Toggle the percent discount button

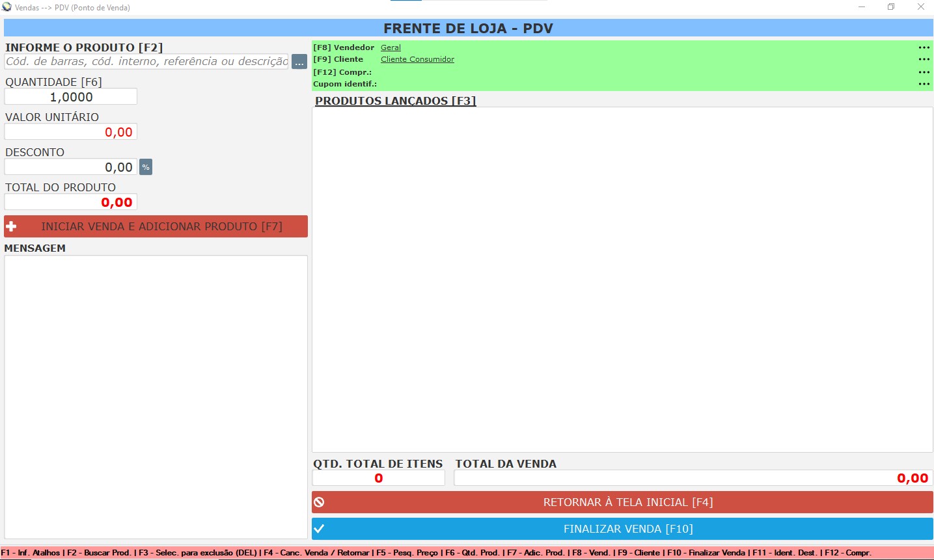(146, 167)
